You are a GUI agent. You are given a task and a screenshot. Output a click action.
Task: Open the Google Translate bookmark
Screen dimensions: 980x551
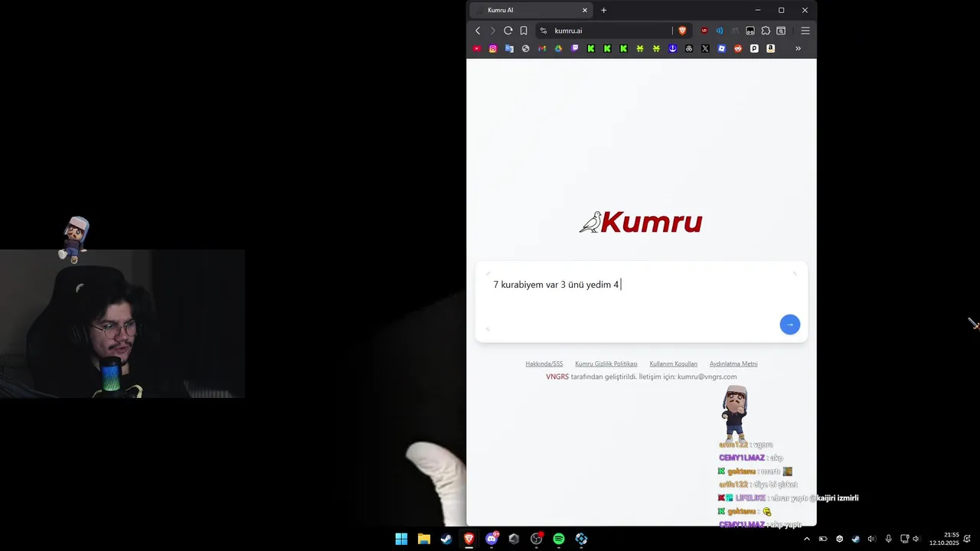(x=509, y=48)
